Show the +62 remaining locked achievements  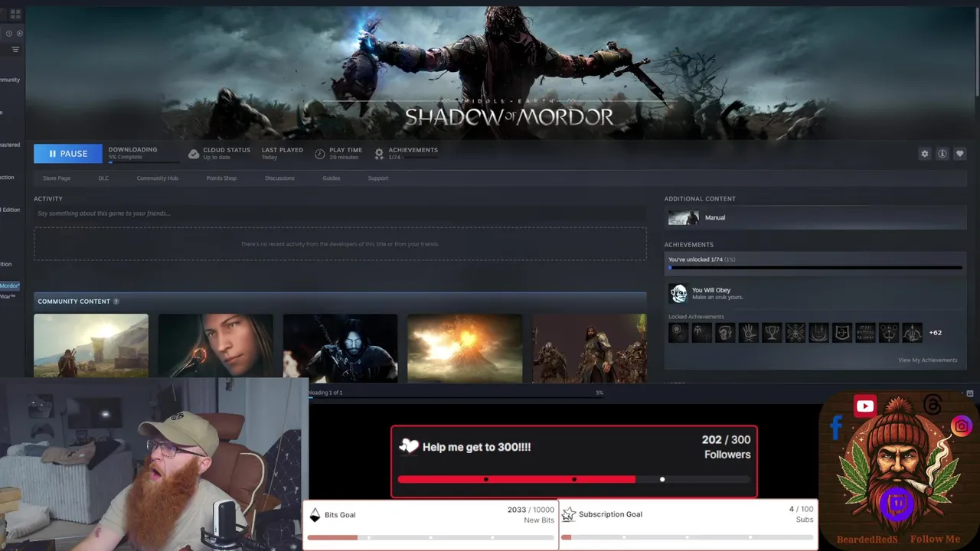coord(935,333)
